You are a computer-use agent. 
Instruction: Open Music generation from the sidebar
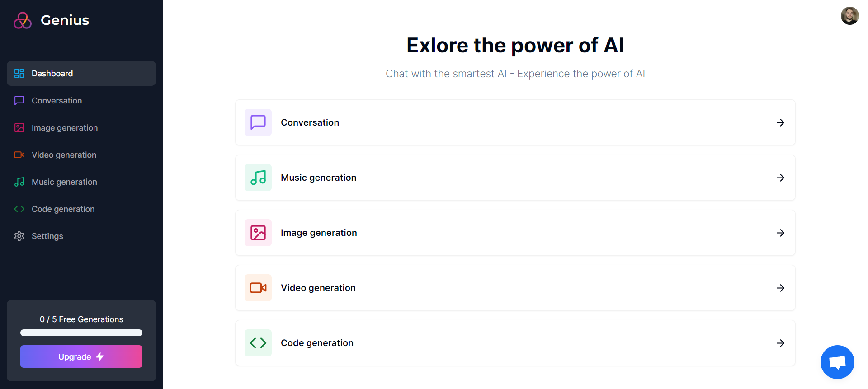pyautogui.click(x=64, y=182)
